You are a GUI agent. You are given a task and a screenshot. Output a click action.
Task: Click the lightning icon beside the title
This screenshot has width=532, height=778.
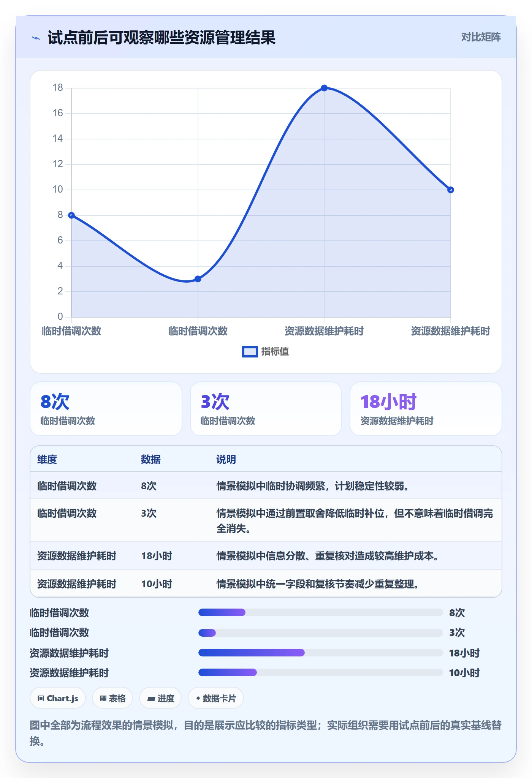[36, 38]
